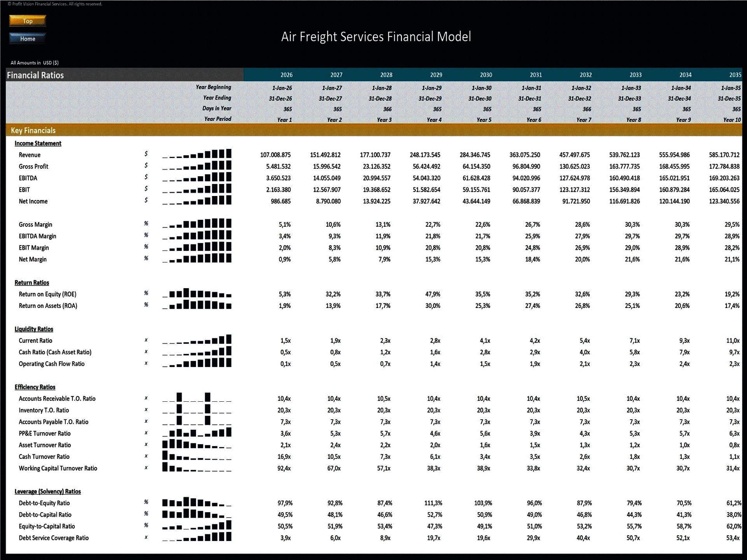Viewport: 747px width, 560px height.
Task: Click the Key Financials section banner
Action: pyautogui.click(x=33, y=130)
